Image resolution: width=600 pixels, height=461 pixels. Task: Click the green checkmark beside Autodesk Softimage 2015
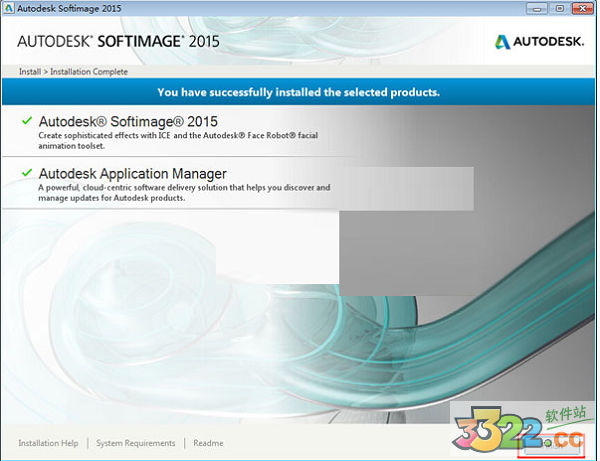[x=27, y=121]
